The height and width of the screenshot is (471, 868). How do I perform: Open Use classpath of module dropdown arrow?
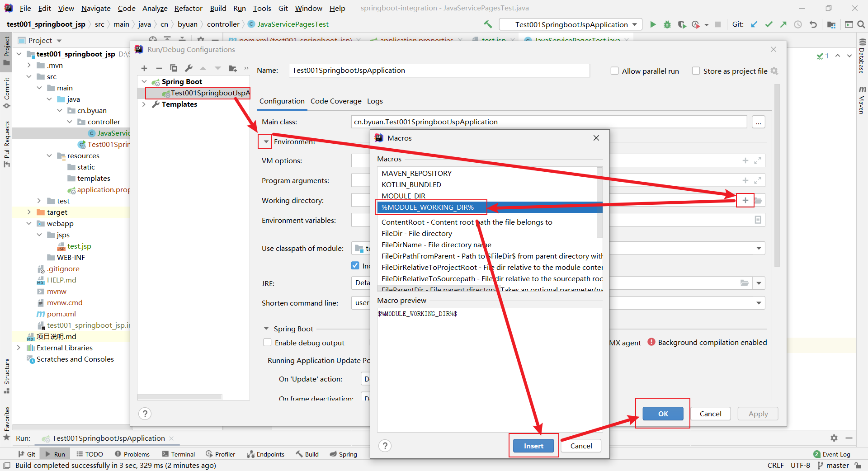point(759,248)
